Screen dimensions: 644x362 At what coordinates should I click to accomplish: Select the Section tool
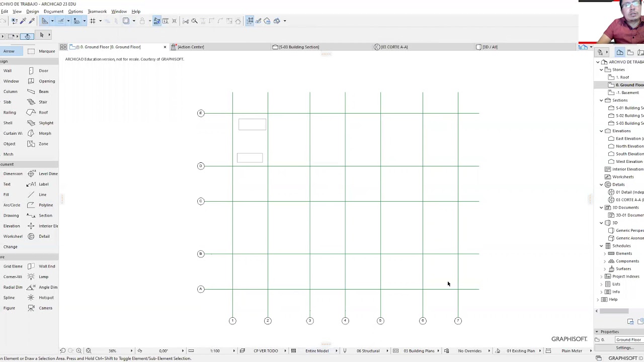pyautogui.click(x=40, y=215)
